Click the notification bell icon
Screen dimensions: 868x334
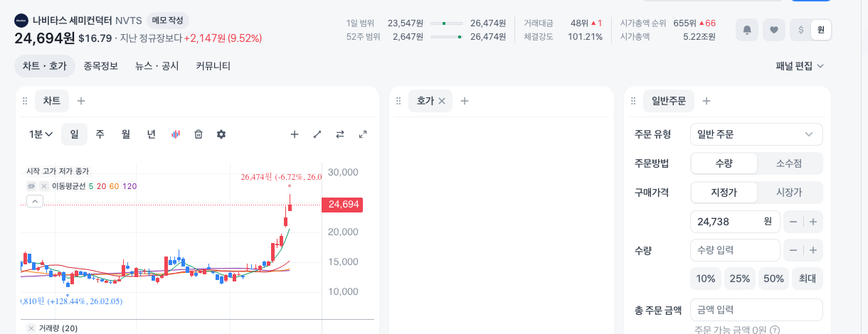tap(747, 30)
